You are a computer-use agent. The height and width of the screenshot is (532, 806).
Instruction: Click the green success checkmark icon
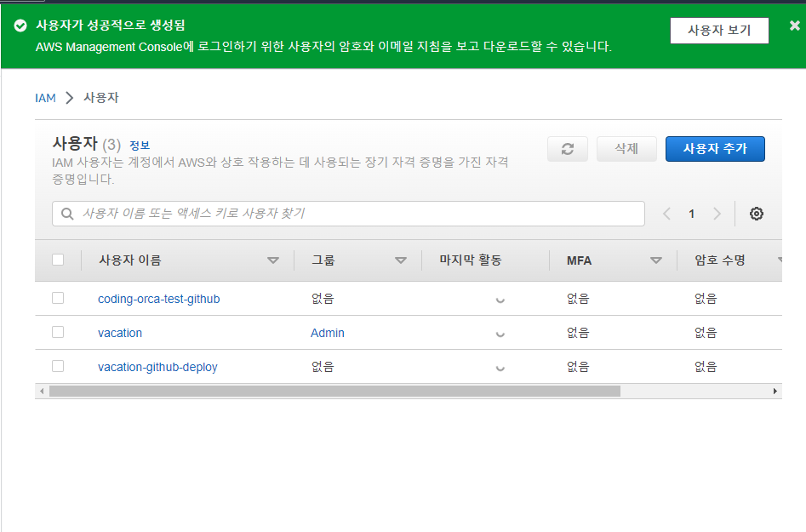(20, 26)
